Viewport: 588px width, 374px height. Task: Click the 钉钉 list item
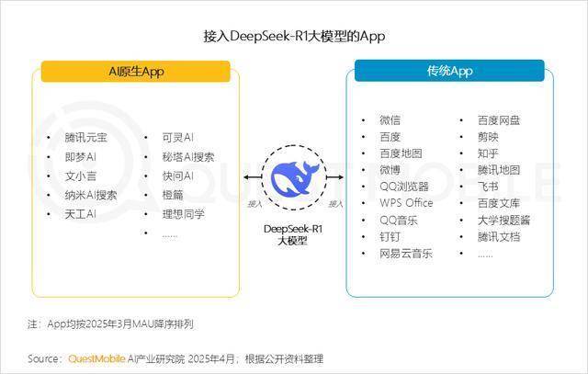390,237
